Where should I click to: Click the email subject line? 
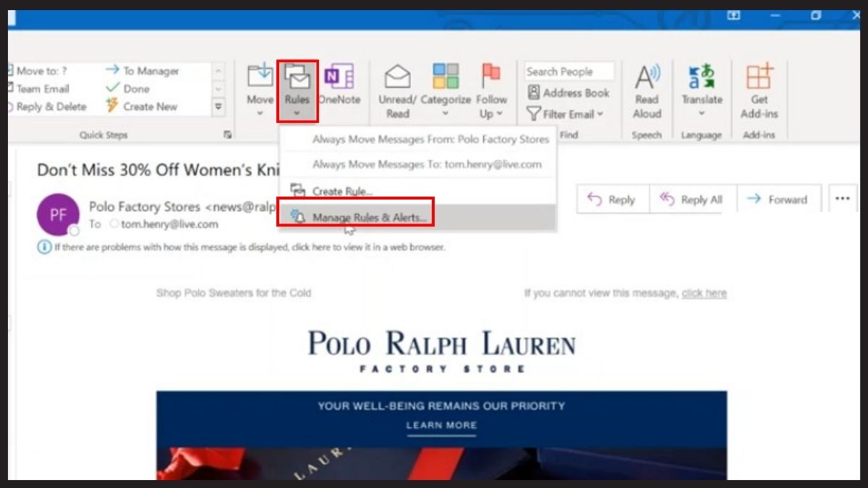click(x=158, y=170)
